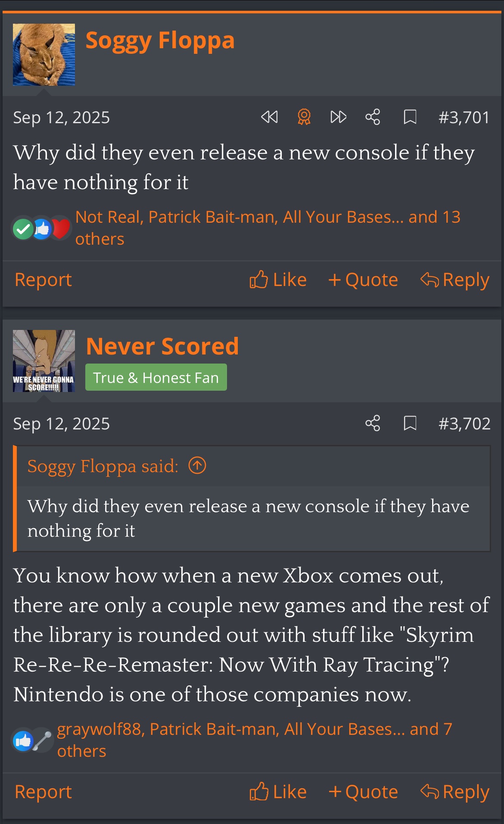Viewport: 504px width, 824px height.
Task: Go to the original quoted post via up-arrow icon
Action: click(197, 466)
